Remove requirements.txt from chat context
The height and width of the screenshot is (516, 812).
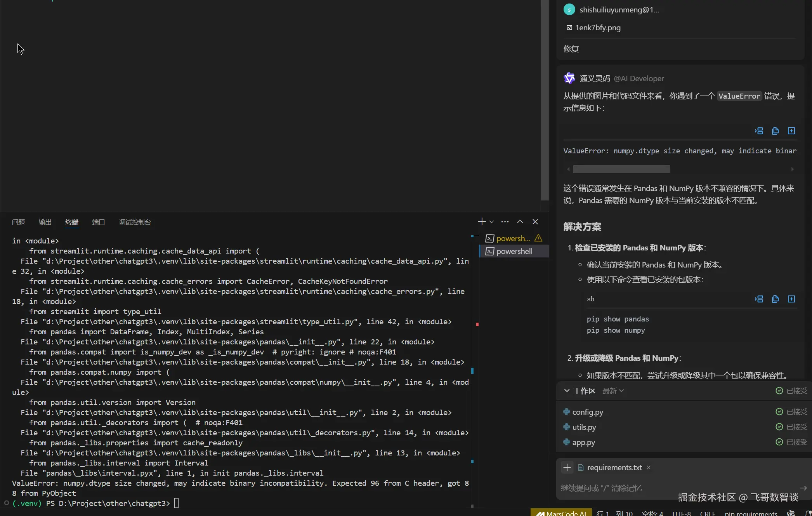coord(648,467)
